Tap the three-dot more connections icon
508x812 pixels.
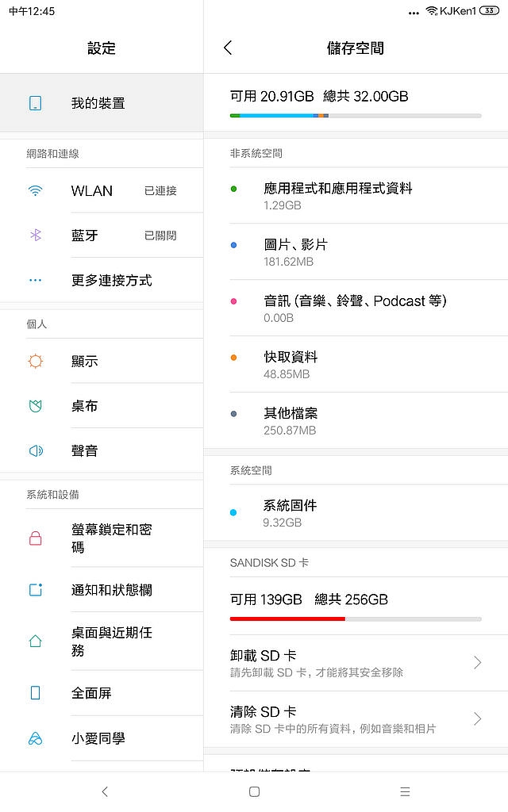(35, 280)
